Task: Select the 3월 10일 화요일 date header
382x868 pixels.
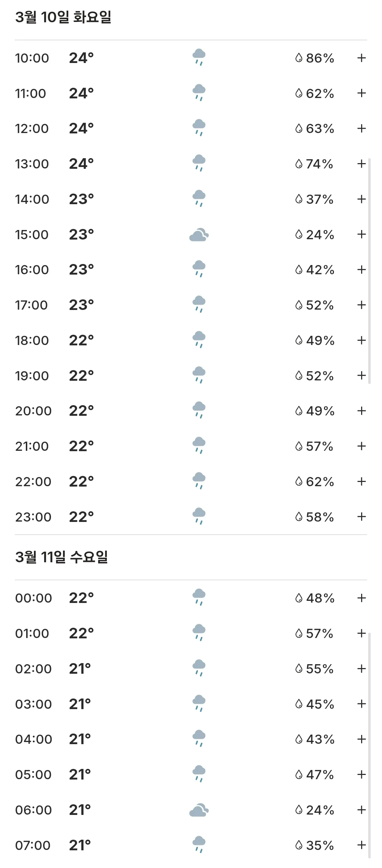Action: [x=63, y=17]
